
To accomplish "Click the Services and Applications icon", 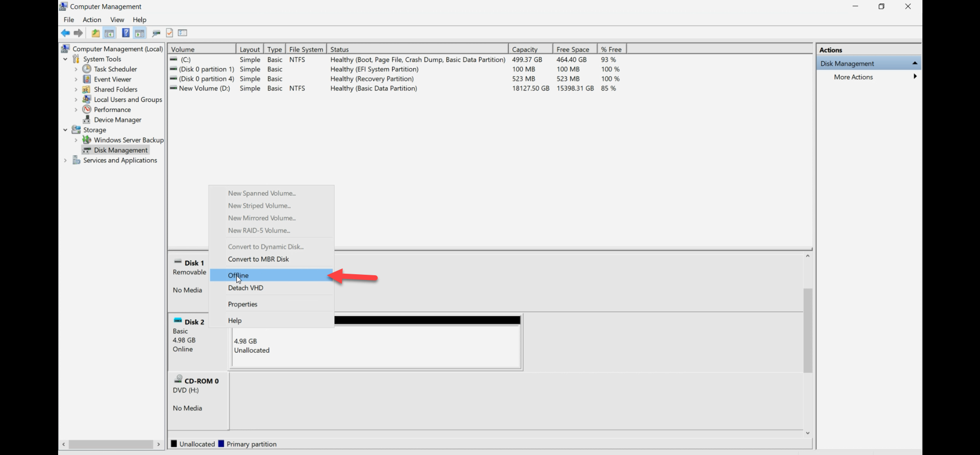I will (77, 160).
